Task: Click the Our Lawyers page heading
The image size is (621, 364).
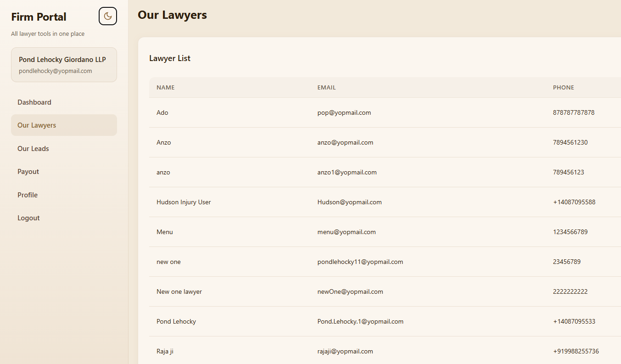Action: (172, 15)
